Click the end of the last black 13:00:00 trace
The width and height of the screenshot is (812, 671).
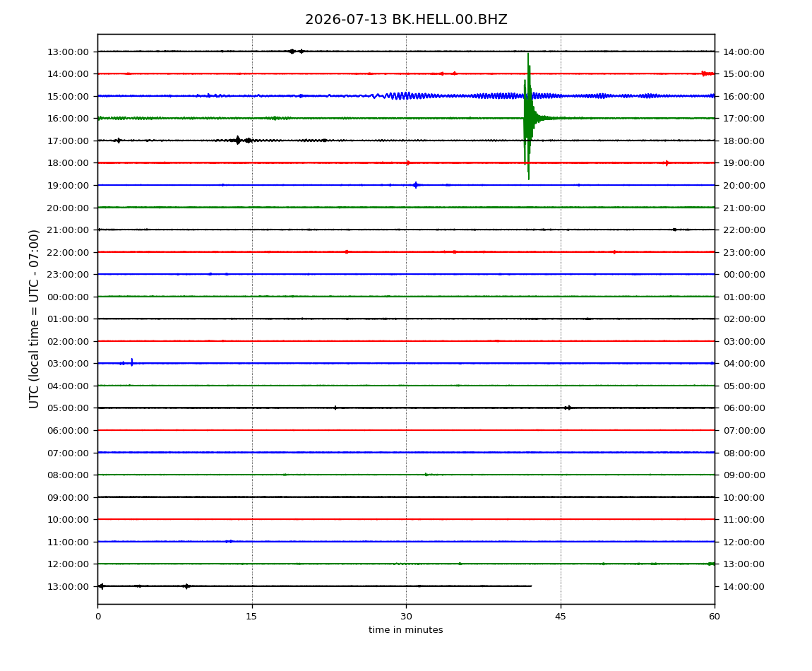tap(531, 586)
